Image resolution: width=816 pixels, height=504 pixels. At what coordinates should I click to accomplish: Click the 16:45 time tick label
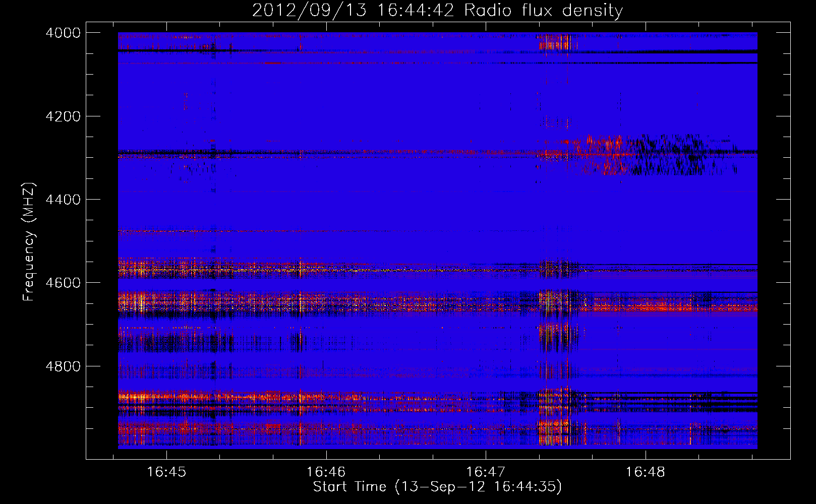166,472
